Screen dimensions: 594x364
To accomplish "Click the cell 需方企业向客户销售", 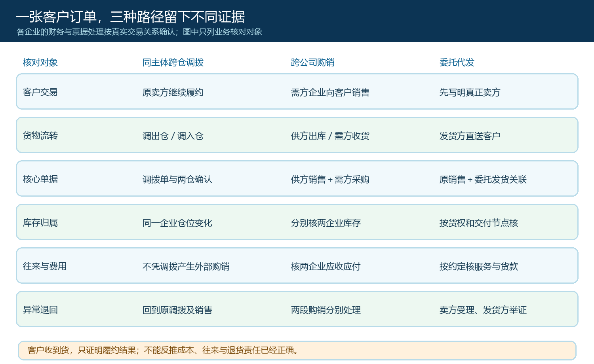I will (x=330, y=92).
